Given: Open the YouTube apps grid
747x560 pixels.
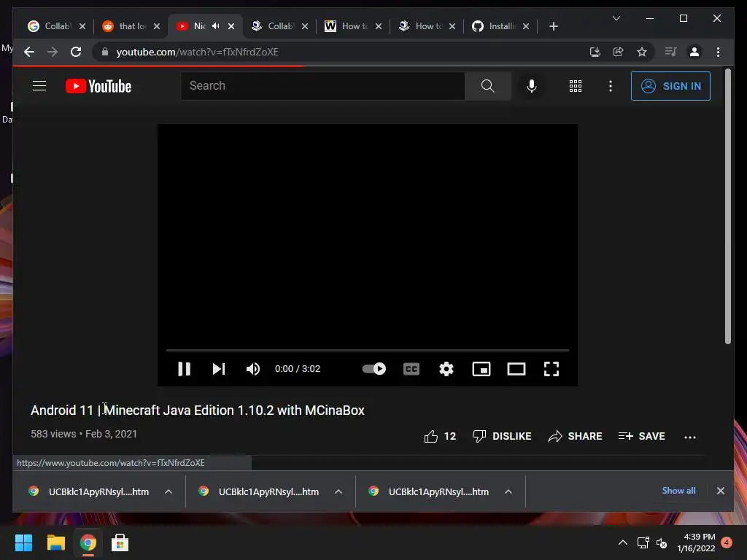Looking at the screenshot, I should click(x=575, y=86).
